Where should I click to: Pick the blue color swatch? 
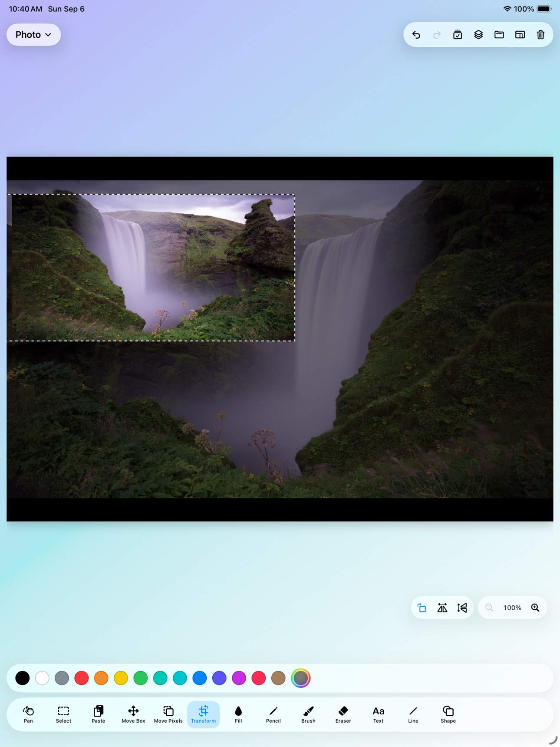(200, 678)
